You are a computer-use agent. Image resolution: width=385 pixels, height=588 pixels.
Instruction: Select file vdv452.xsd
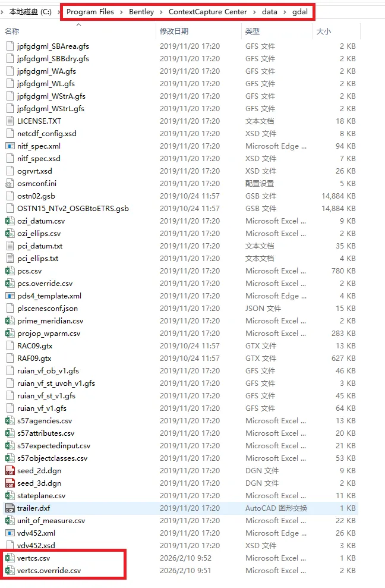[x=36, y=545]
